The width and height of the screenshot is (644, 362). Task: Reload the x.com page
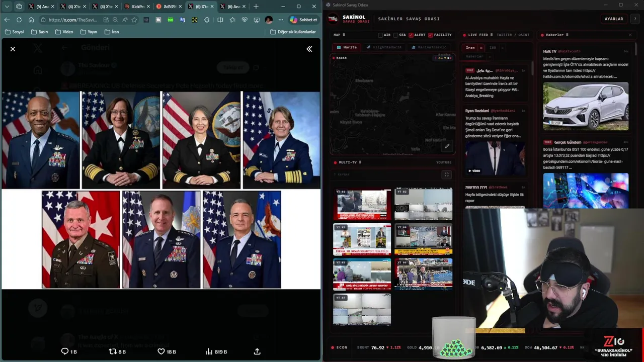19,20
